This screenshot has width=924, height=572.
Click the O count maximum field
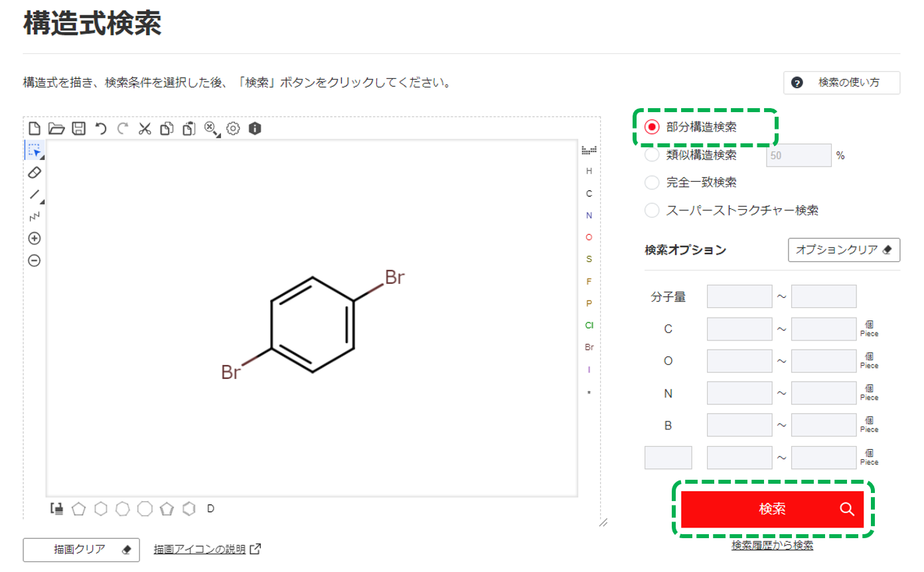click(x=824, y=361)
